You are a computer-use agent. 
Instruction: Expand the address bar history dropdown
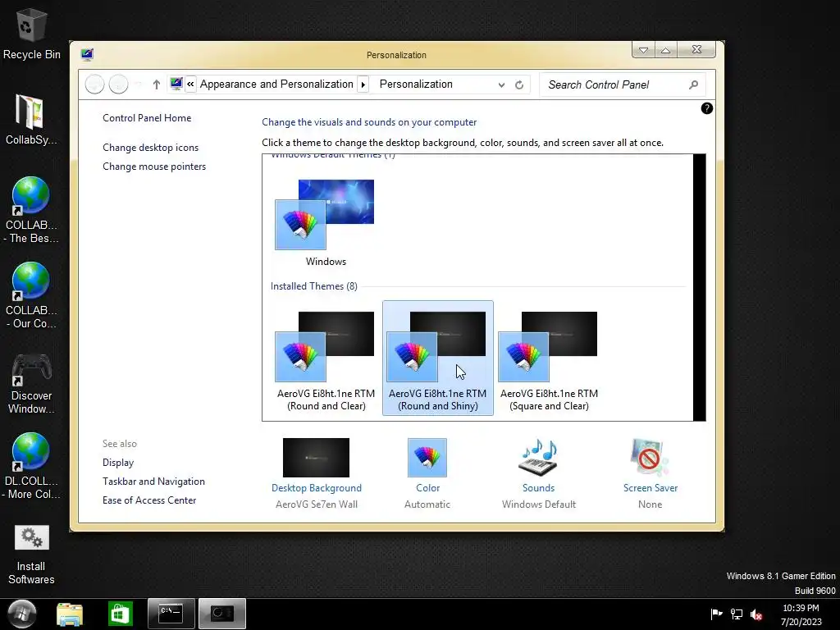[501, 84]
